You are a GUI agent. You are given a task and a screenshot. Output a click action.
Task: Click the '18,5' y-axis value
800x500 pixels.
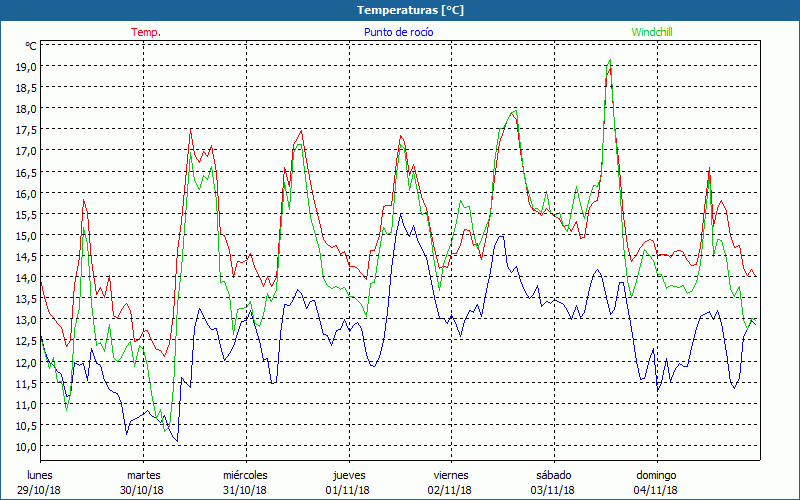coord(27,88)
